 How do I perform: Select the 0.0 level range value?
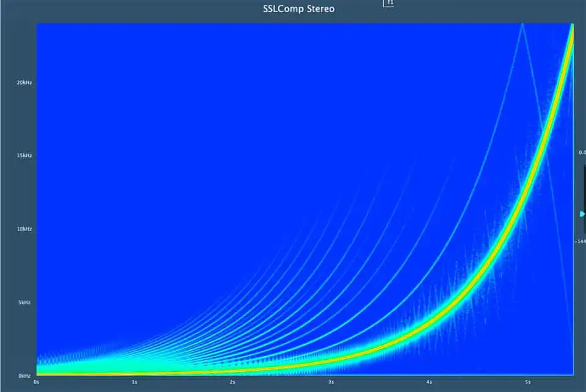tap(582, 152)
